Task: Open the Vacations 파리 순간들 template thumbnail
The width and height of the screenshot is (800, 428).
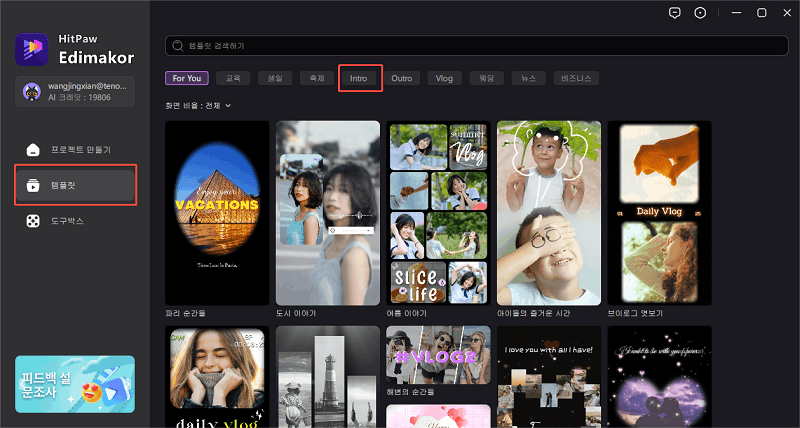Action: click(217, 212)
